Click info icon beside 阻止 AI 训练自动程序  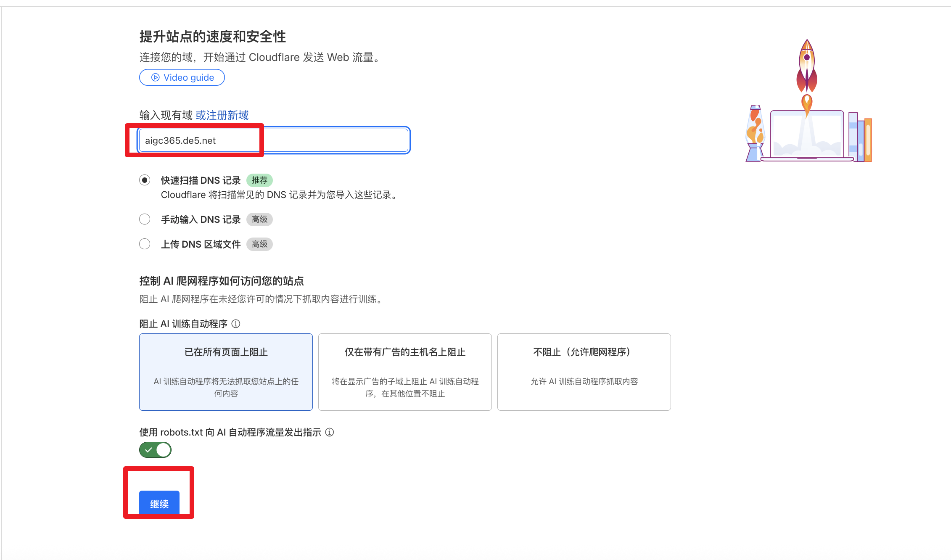pos(236,324)
